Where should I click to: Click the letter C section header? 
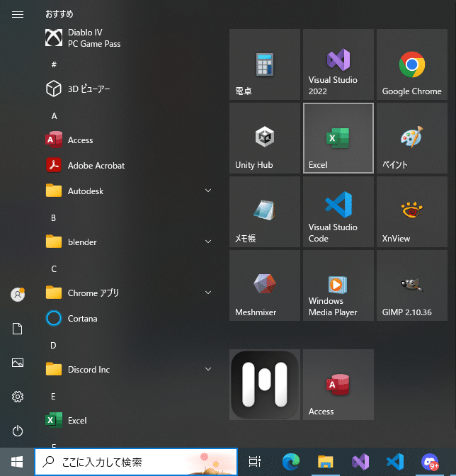point(54,269)
